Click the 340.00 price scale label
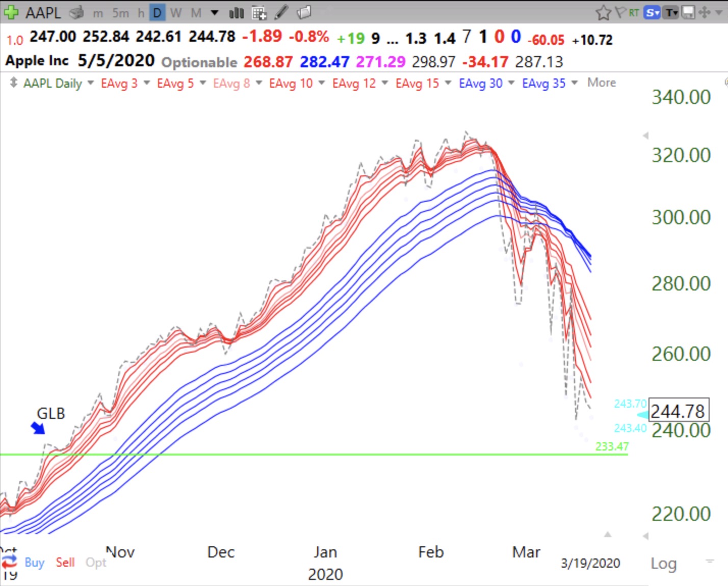This screenshot has height=586, width=728. tap(681, 97)
